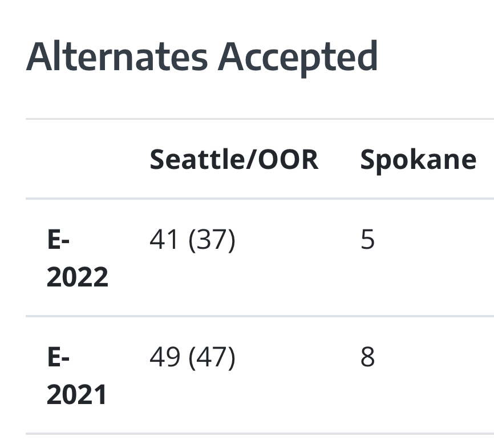
Task: Click the Spokane value 5 for E-2022
Action: [x=368, y=240]
